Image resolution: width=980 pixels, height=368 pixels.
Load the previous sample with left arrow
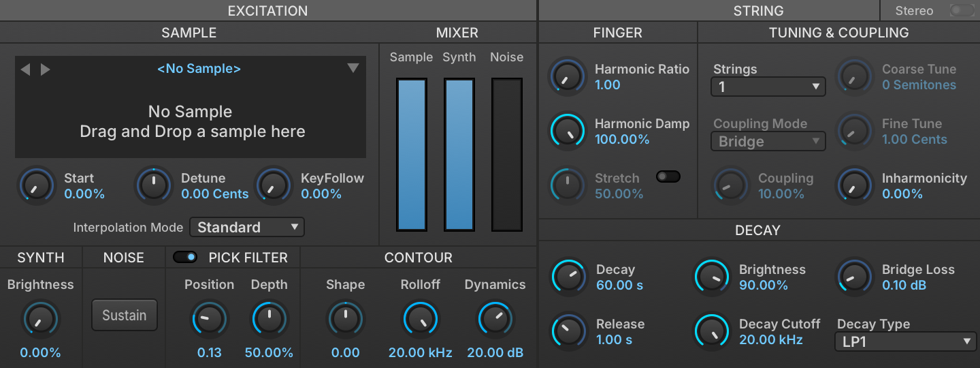25,70
